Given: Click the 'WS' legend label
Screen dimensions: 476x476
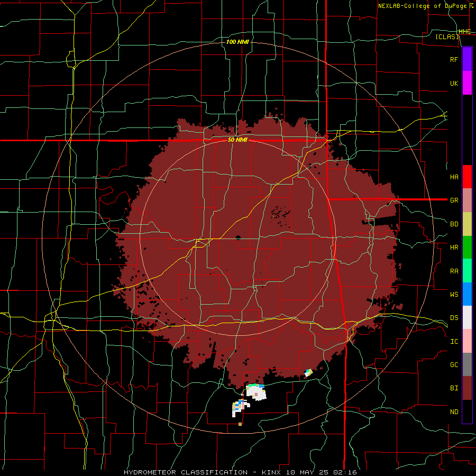Looking at the screenshot, I should (x=454, y=294).
